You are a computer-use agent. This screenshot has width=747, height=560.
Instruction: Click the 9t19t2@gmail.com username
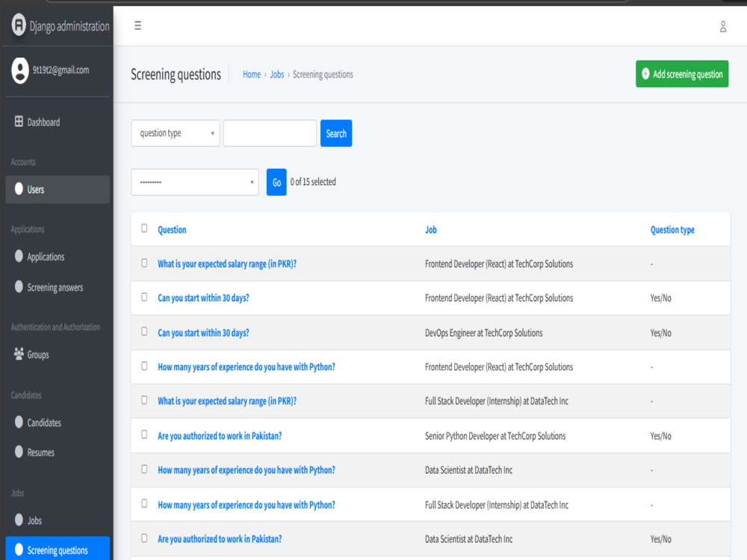(x=61, y=70)
